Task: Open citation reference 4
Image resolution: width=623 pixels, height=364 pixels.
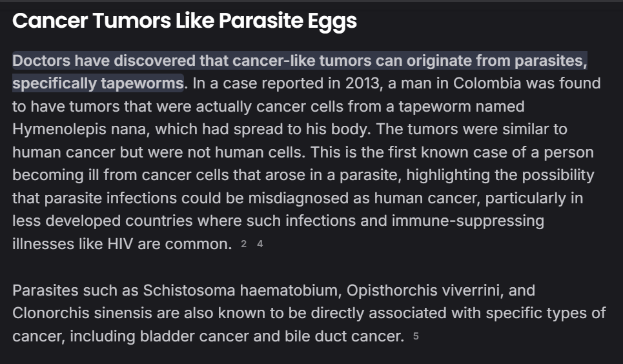Action: (x=260, y=245)
